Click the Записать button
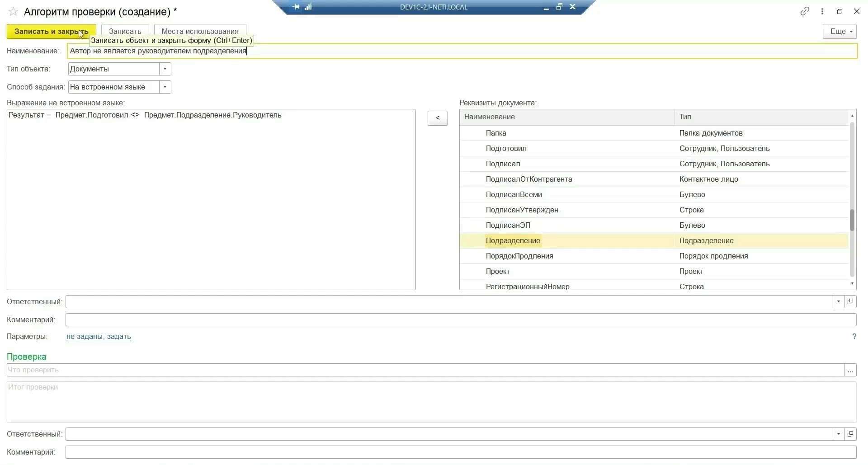Screen dimensions: 868x465 pyautogui.click(x=125, y=31)
